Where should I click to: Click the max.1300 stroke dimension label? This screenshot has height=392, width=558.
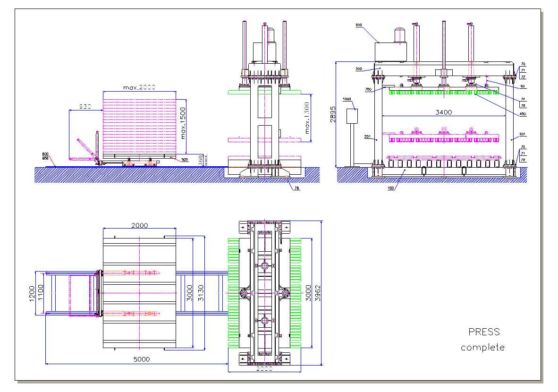pyautogui.click(x=308, y=118)
